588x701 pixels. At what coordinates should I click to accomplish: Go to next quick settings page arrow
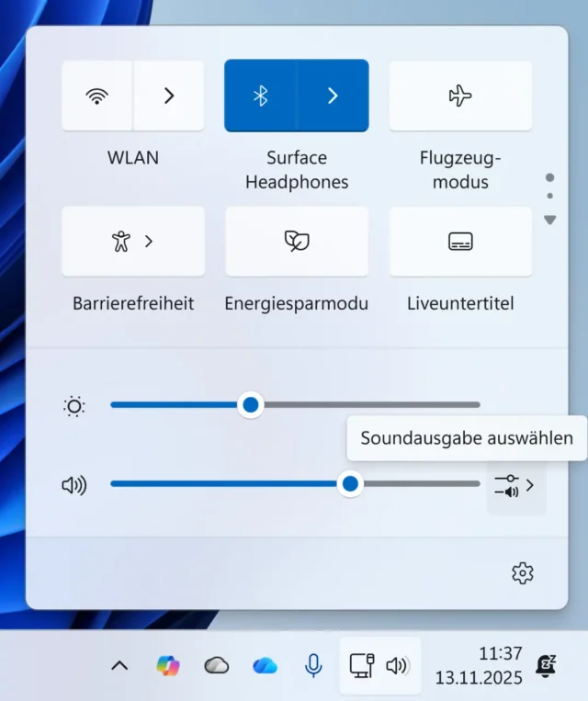click(550, 220)
